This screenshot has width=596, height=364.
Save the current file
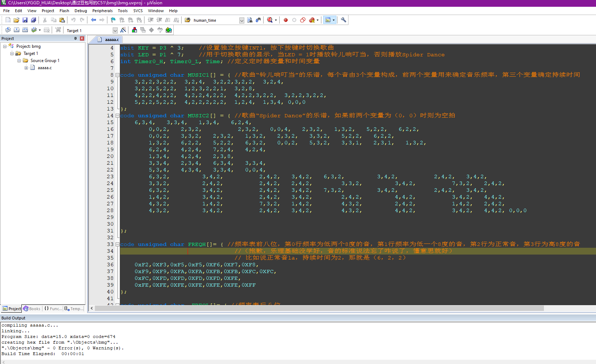point(25,20)
